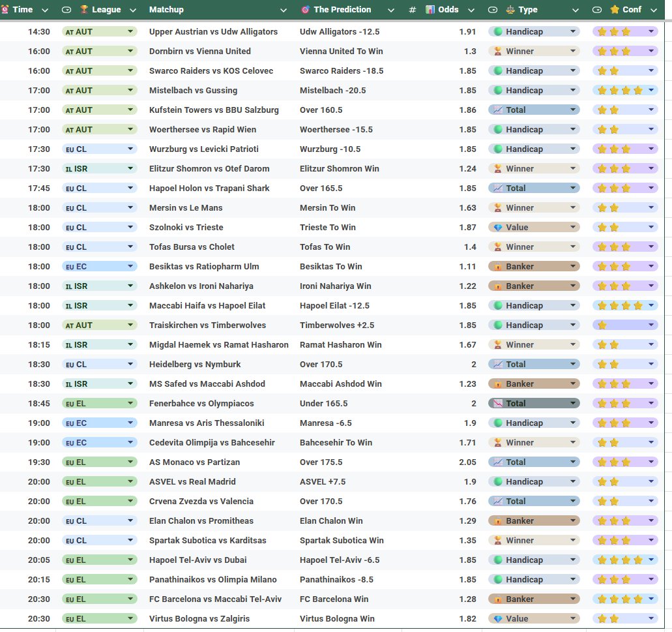Screen dimensions: 672x632
Task: Open the Type column filter chevron
Action: 575,10
